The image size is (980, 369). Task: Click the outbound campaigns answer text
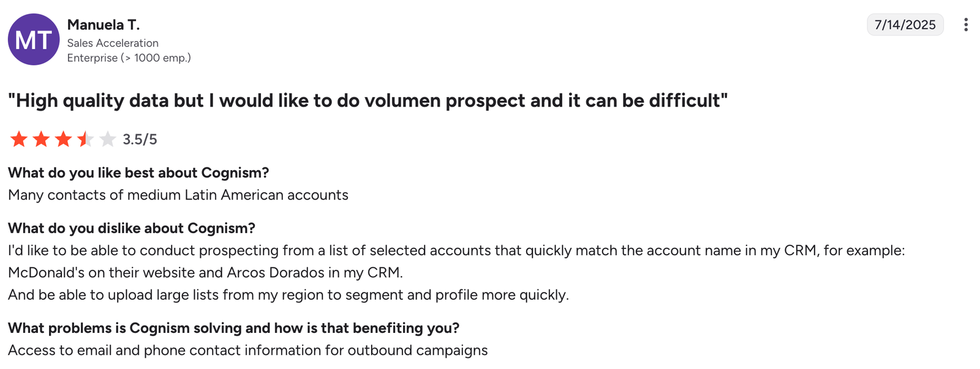[x=248, y=351]
